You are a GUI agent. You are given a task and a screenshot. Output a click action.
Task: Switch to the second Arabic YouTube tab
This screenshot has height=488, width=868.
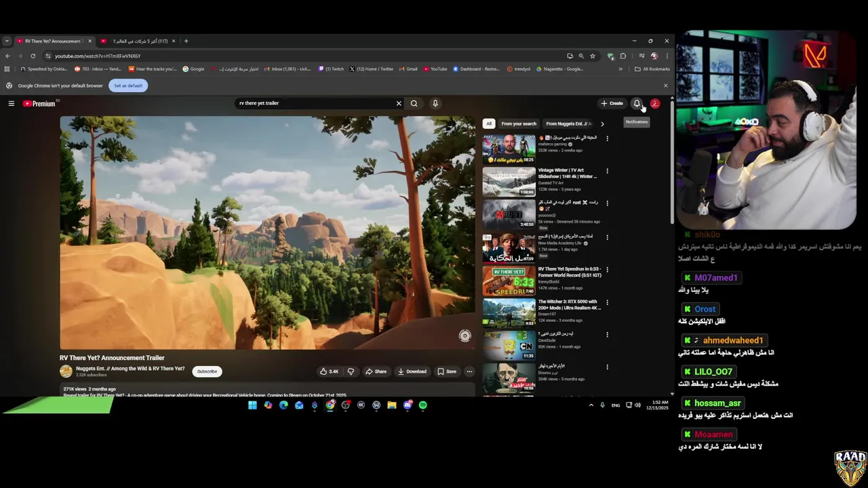click(x=138, y=41)
